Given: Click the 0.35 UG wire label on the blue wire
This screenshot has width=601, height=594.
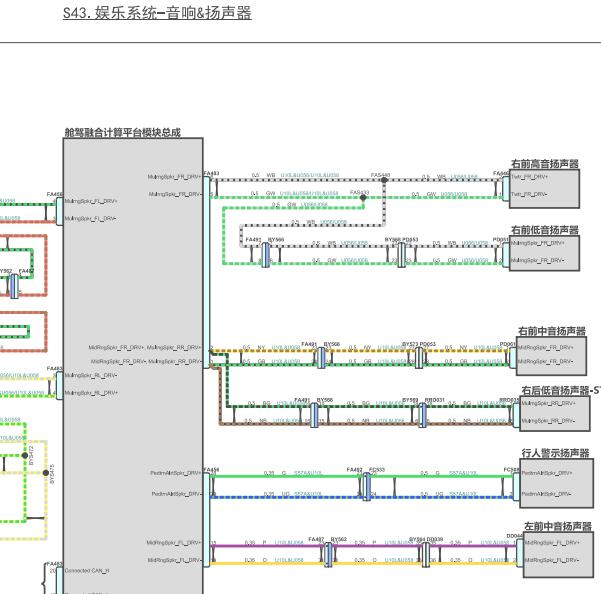Looking at the screenshot, I should pos(277,494).
